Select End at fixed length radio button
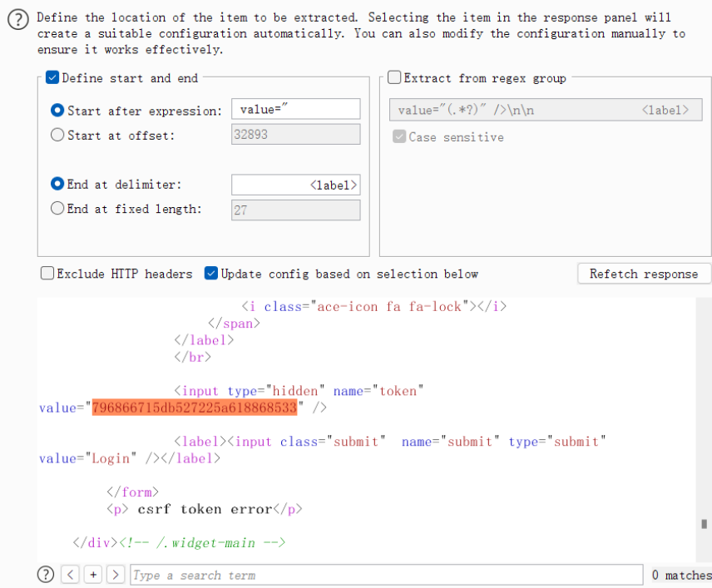 pyautogui.click(x=57, y=209)
